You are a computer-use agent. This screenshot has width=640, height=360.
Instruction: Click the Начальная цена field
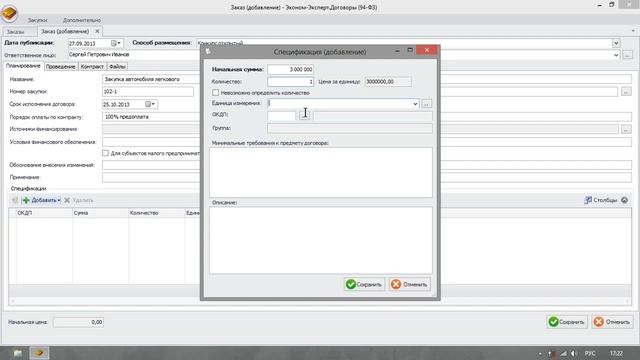pyautogui.click(x=78, y=322)
